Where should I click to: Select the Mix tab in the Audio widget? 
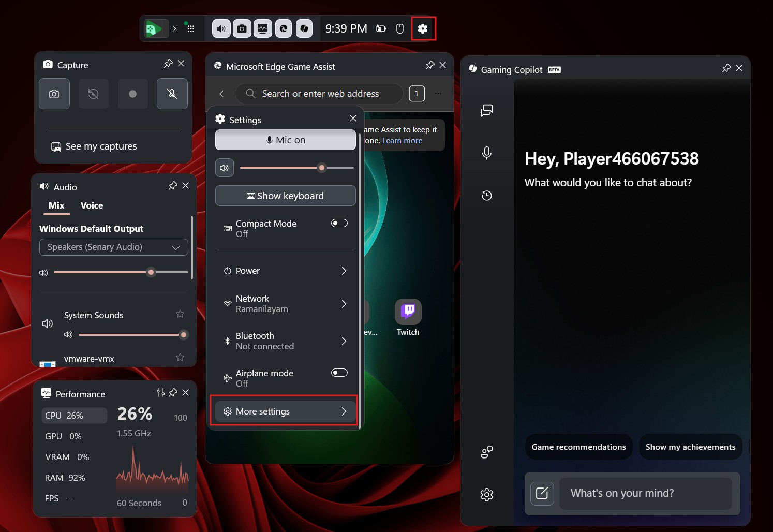[x=56, y=205]
